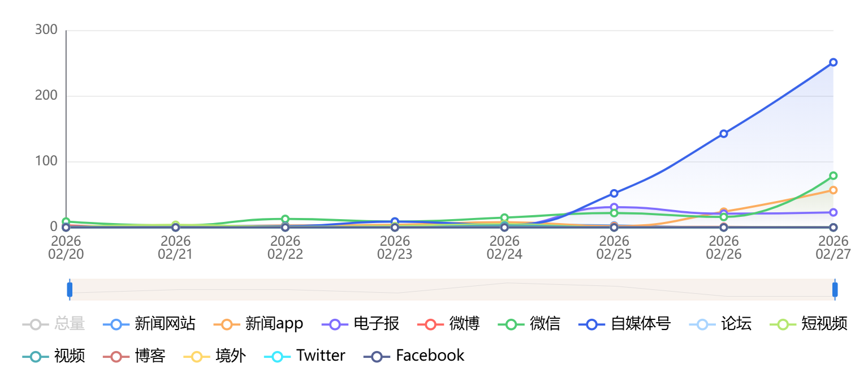Toggle the 微博 legend marker
Viewport: 868px width, 385px height.
[x=448, y=324]
